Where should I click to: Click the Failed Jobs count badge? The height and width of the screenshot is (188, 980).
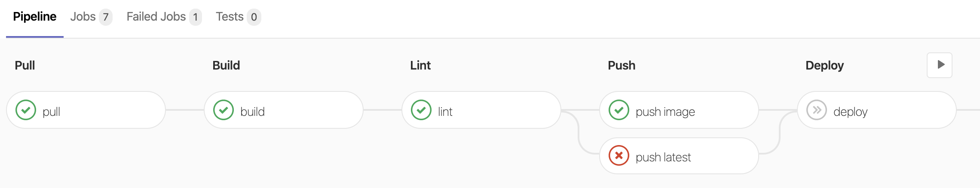[196, 17]
